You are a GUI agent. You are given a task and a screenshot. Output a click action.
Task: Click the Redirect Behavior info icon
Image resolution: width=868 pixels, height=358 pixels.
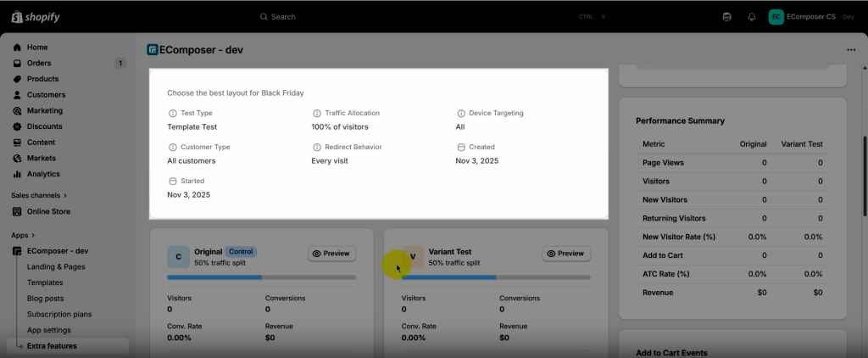(x=317, y=147)
